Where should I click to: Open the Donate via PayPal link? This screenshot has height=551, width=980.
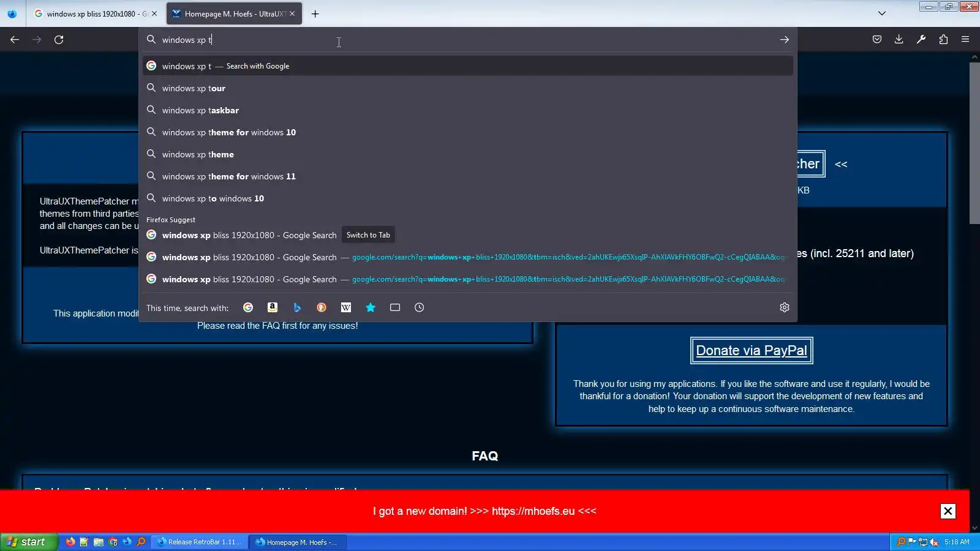coord(752,351)
